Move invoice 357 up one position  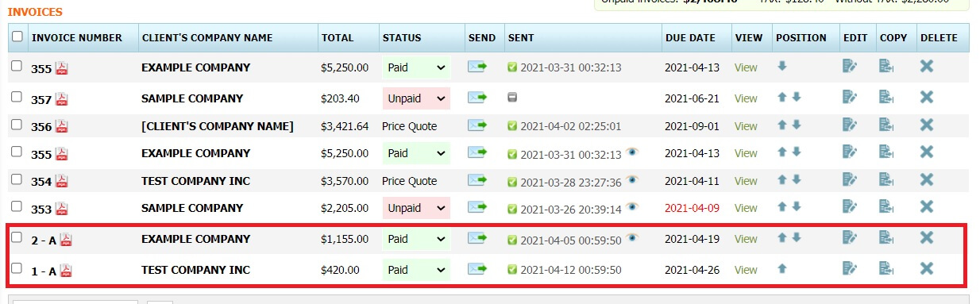coord(782,98)
